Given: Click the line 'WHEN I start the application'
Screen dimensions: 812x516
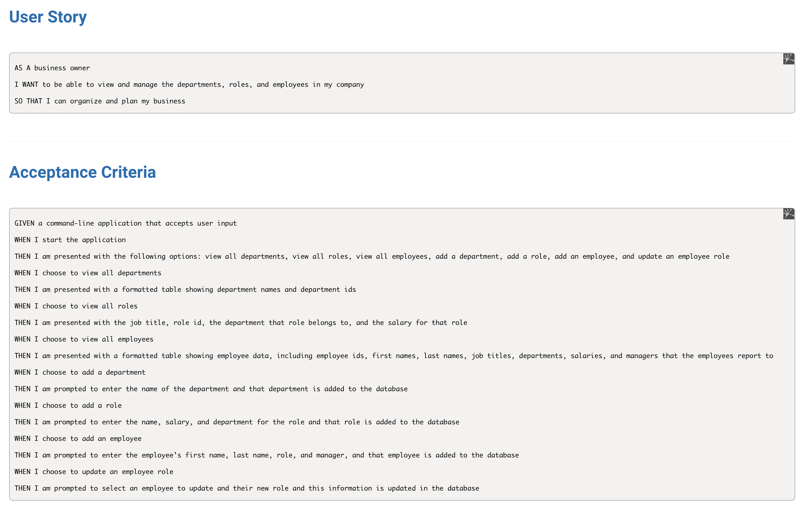Looking at the screenshot, I should [x=70, y=240].
